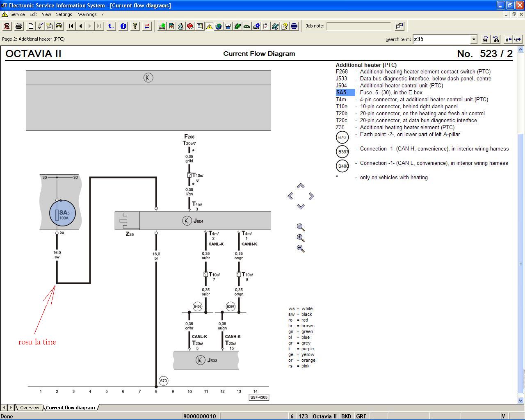Open the Search term dropdown
This screenshot has width=525, height=420.
click(474, 39)
